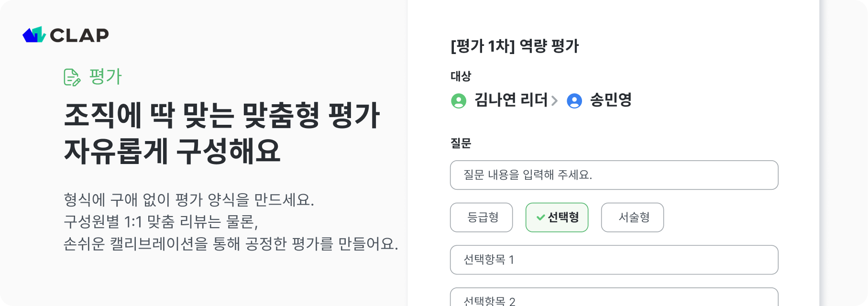868x306 pixels.
Task: Click the 질문 내용을 입력해 주세요 input field
Action: point(614,175)
